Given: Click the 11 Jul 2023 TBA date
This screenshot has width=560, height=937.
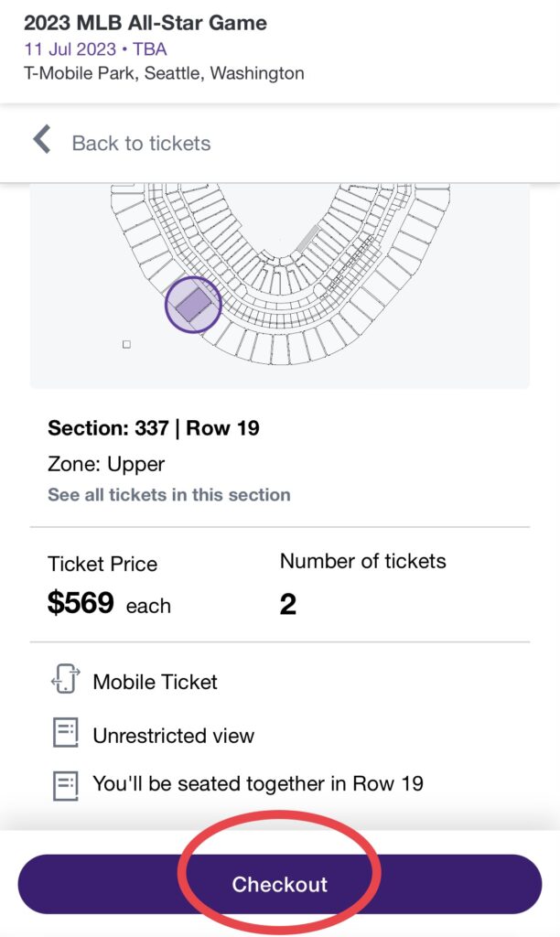Looking at the screenshot, I should pyautogui.click(x=95, y=48).
